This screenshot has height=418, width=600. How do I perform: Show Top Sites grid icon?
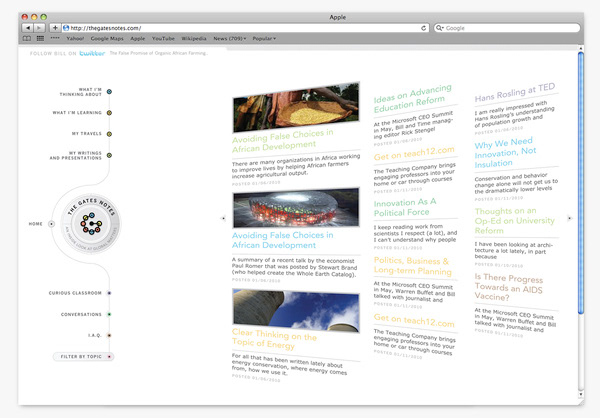(x=40, y=38)
